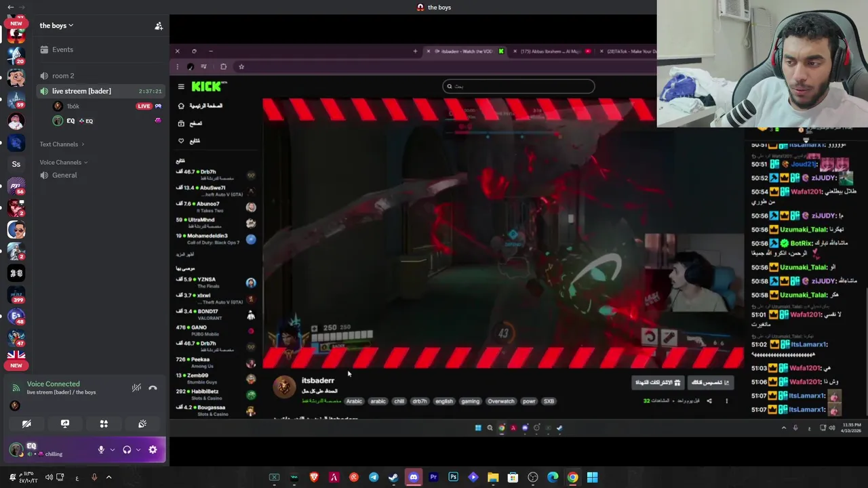Turn on the camera in Discord
Image resolution: width=868 pixels, height=488 pixels.
(x=26, y=424)
